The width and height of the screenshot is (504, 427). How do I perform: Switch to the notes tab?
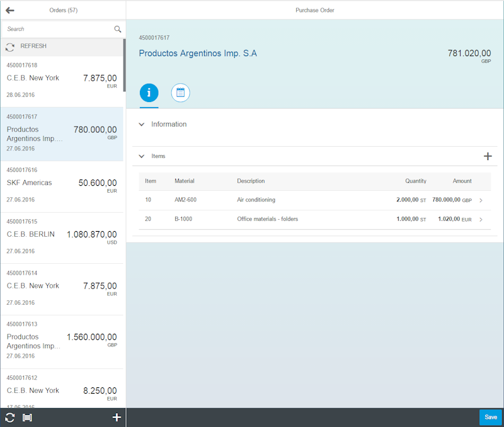[x=181, y=93]
